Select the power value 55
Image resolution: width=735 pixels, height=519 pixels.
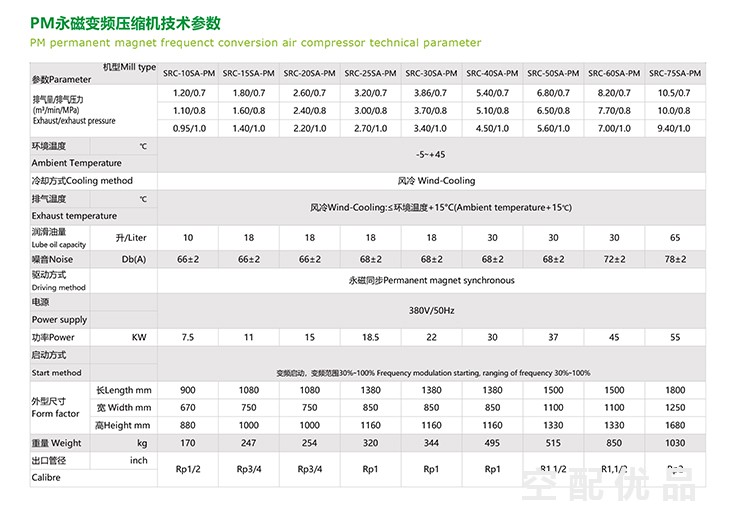pos(675,338)
